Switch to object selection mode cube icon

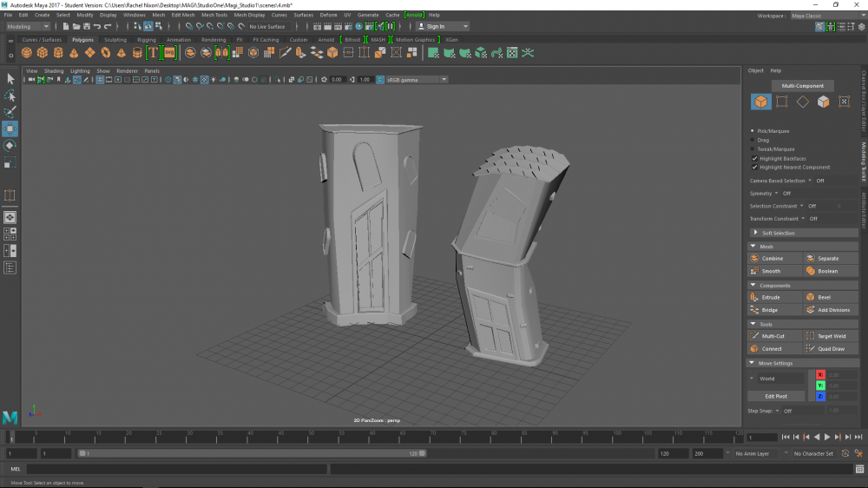tap(761, 102)
